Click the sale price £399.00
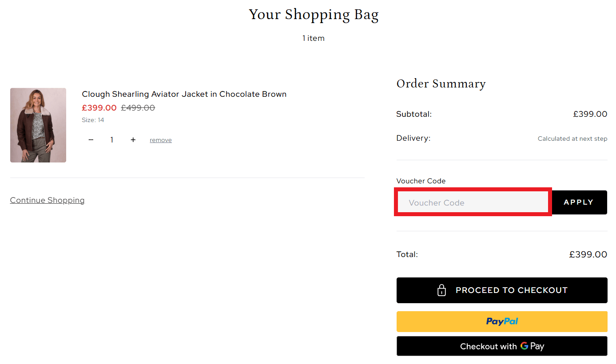This screenshot has width=616, height=364. coord(99,107)
